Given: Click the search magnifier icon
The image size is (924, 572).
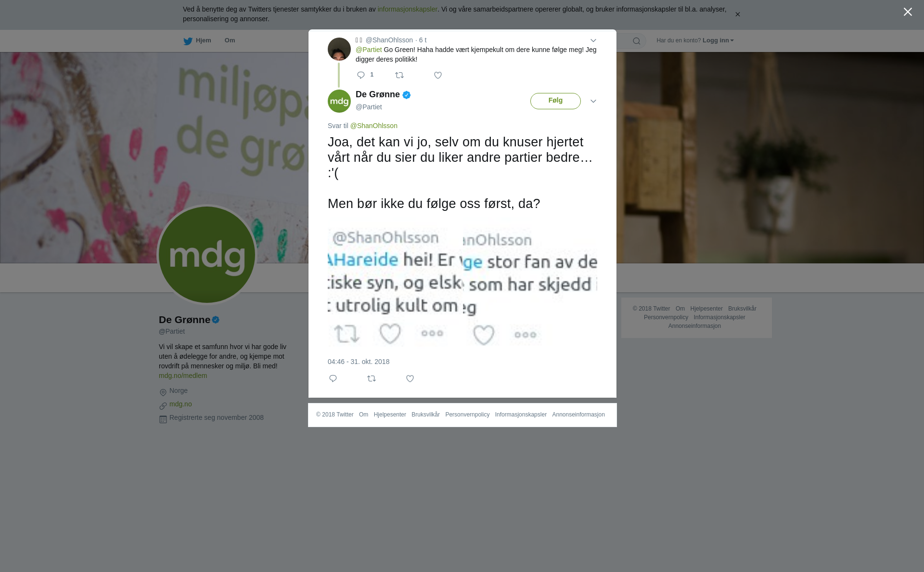Looking at the screenshot, I should pos(637,41).
